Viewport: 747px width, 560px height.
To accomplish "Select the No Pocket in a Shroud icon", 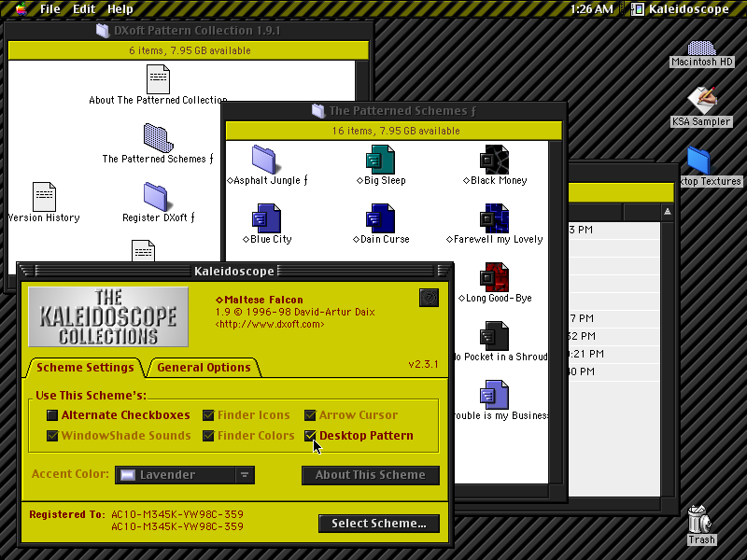I will click(494, 336).
